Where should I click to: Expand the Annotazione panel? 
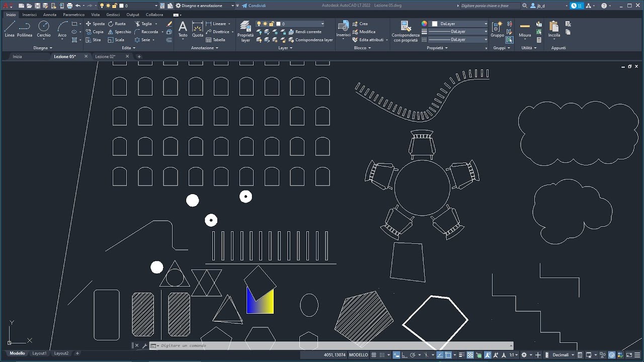(x=205, y=48)
